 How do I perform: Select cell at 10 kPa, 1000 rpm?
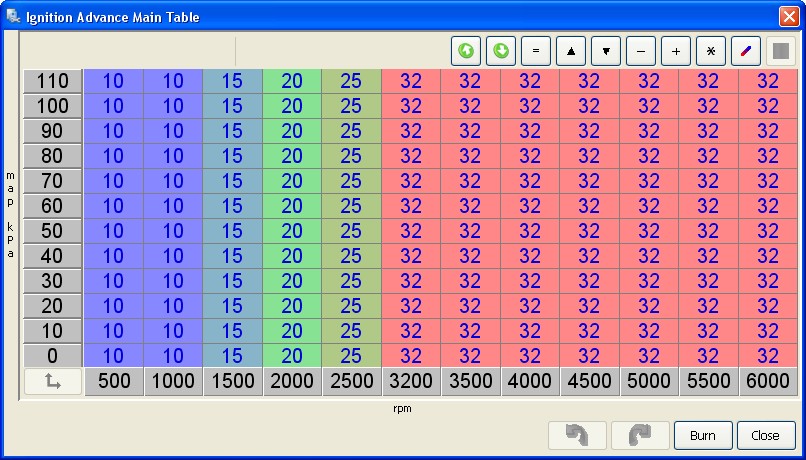coord(173,332)
